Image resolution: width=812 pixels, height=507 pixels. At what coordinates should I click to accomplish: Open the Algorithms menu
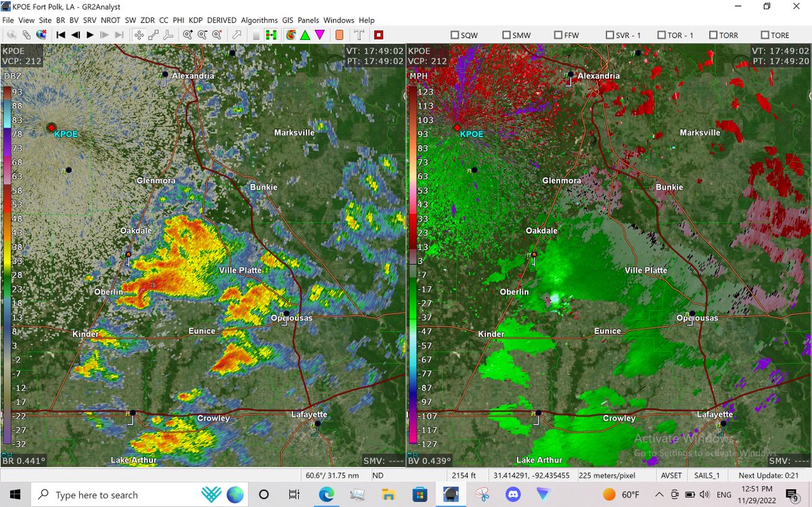coord(259,20)
